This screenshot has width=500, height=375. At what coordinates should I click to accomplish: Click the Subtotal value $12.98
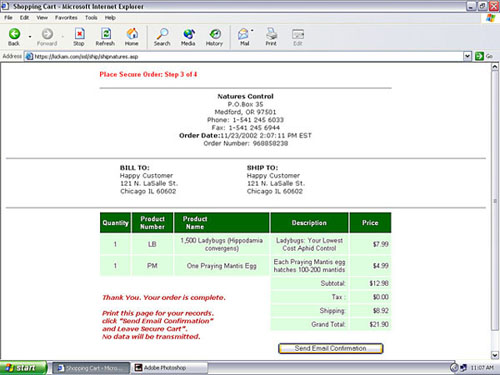pyautogui.click(x=379, y=283)
